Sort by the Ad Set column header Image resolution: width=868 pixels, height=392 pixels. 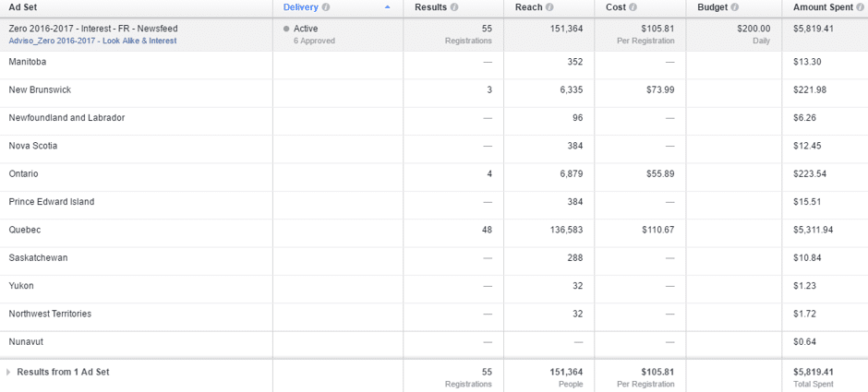coord(23,7)
